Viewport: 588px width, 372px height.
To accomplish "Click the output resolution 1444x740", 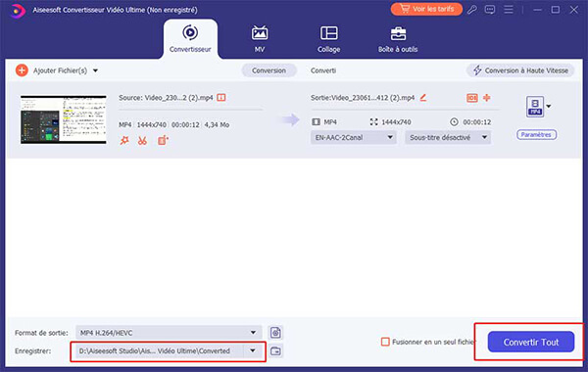I will click(x=396, y=122).
